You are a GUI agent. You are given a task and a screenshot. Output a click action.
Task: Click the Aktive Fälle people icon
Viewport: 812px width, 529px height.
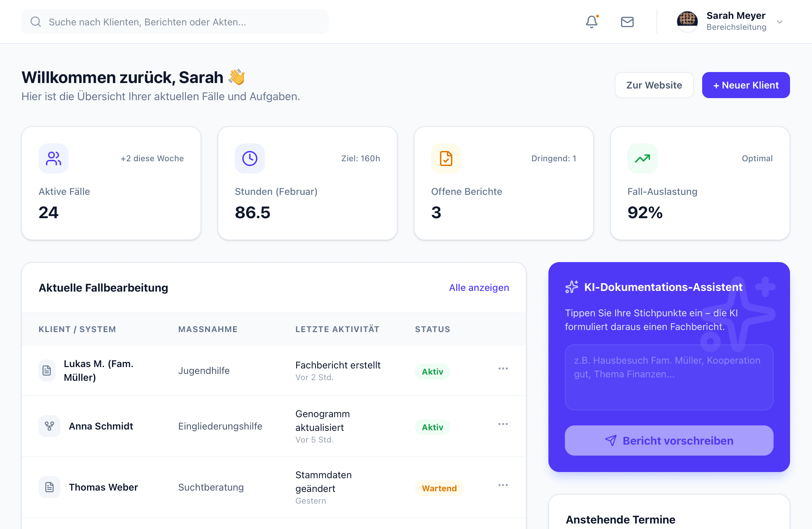[54, 158]
